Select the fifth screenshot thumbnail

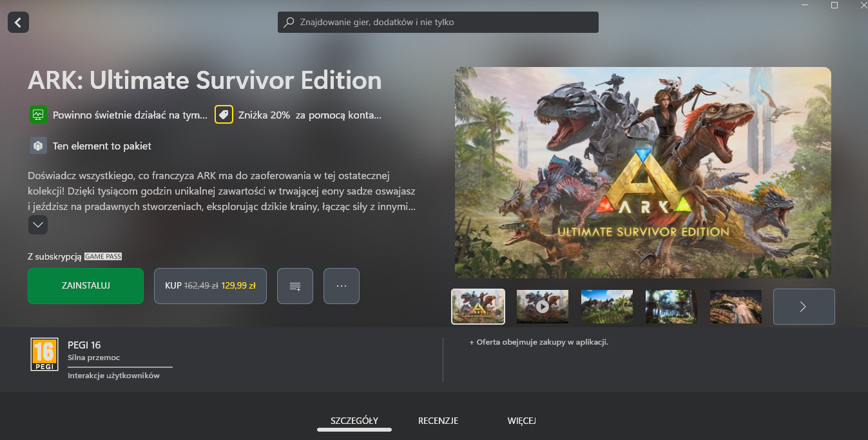736,307
